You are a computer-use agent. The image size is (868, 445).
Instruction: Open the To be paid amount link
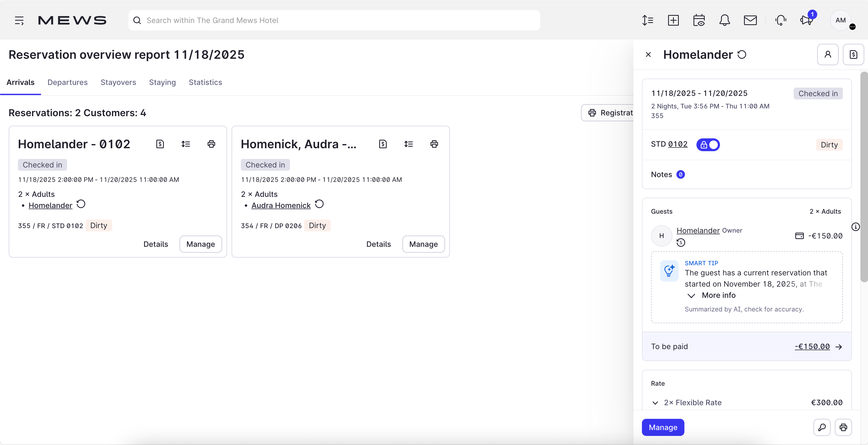[x=812, y=346]
